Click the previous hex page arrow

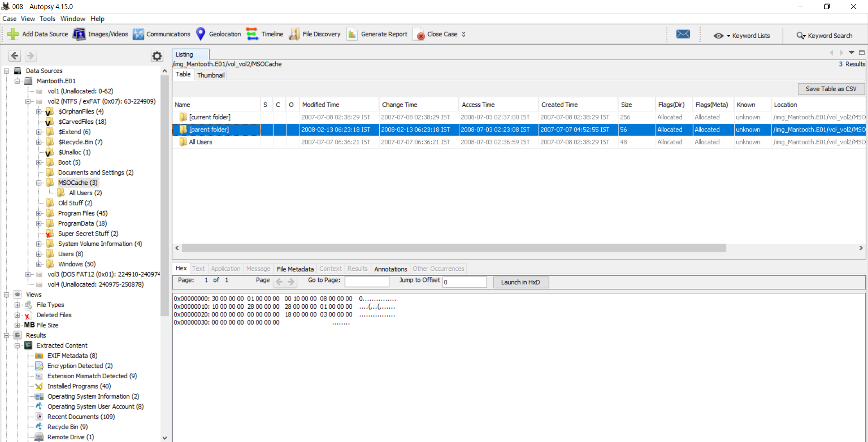click(x=279, y=282)
